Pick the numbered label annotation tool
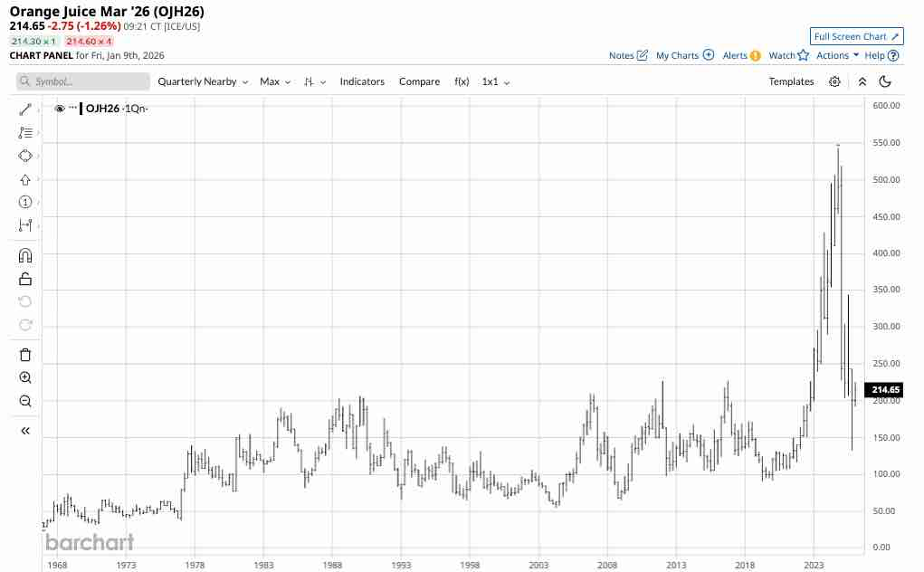This screenshot has width=924, height=572. [25, 202]
